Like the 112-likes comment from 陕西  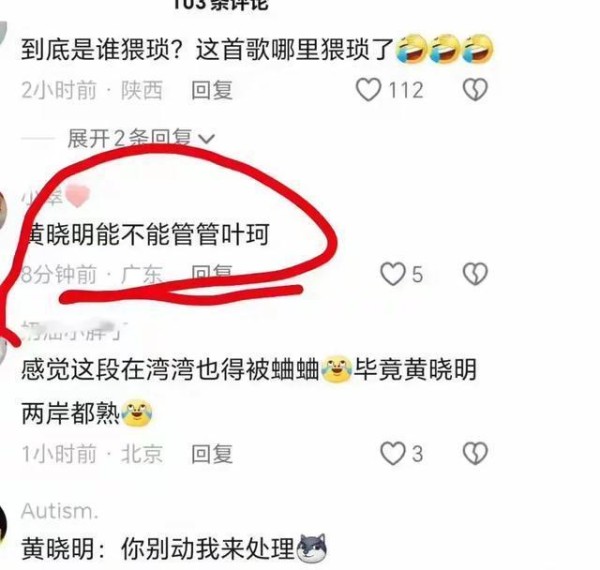pyautogui.click(x=368, y=90)
